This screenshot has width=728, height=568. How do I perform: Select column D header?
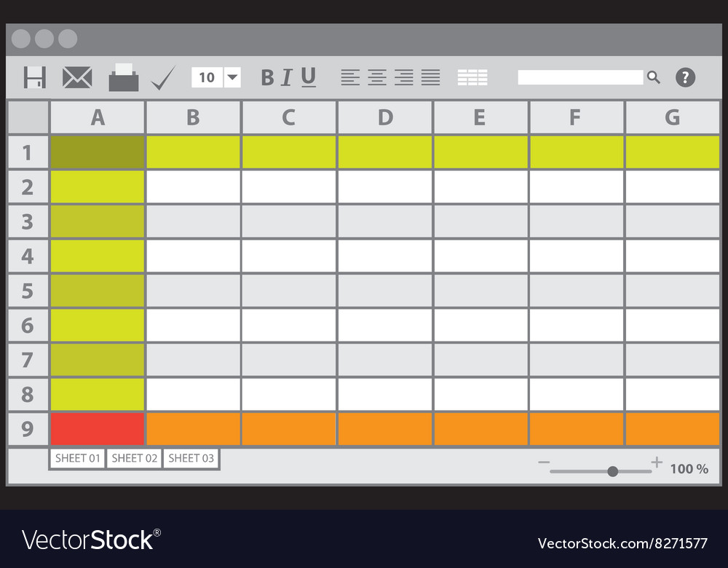(385, 117)
